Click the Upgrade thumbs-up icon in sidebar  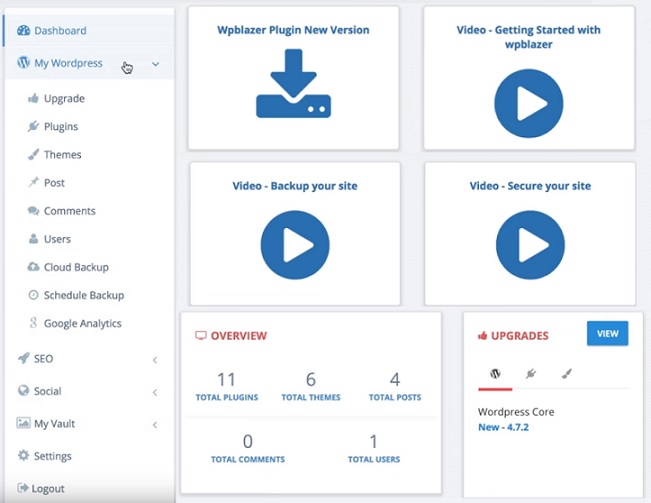pos(33,98)
